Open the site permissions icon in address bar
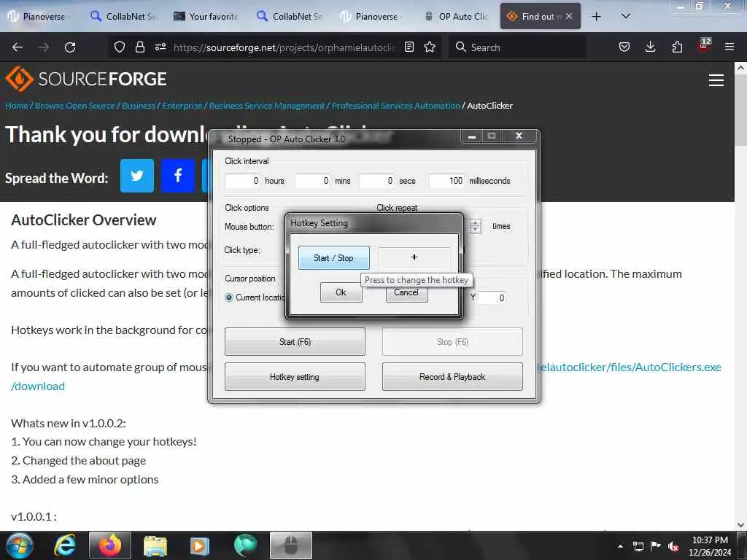The image size is (747, 560). [160, 47]
